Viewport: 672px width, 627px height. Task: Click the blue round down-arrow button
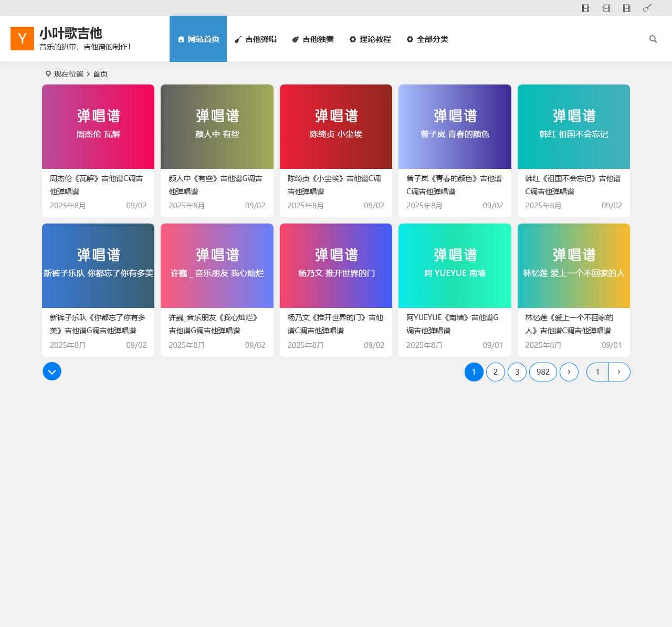coord(52,371)
